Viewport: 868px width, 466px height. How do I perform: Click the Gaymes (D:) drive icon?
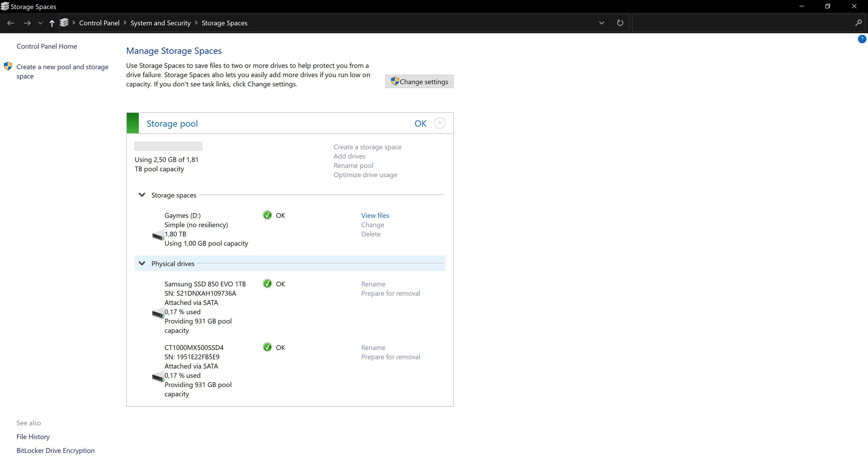point(158,235)
